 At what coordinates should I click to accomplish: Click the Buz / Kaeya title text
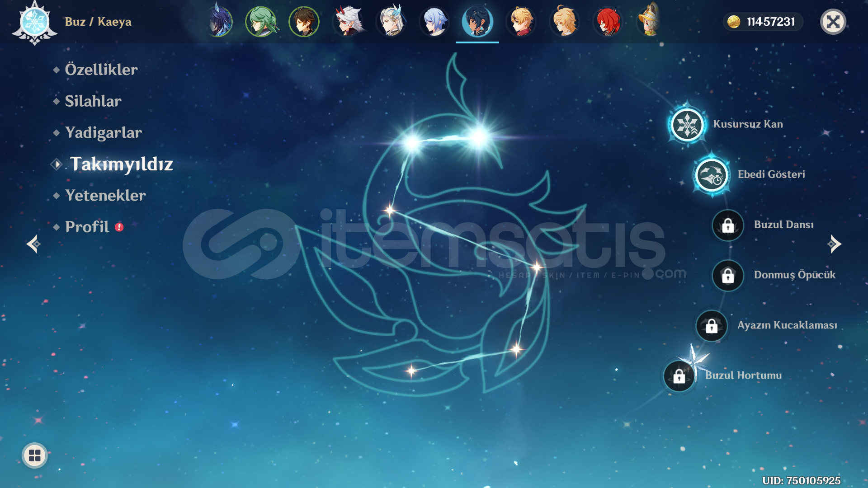pos(98,22)
